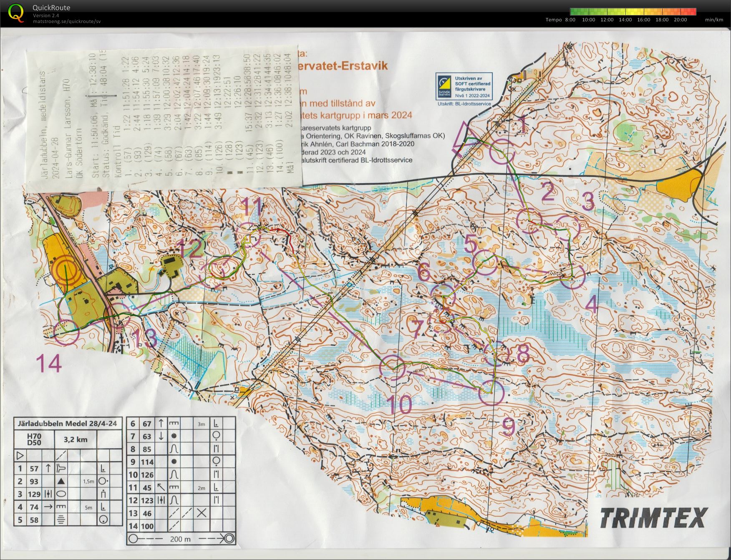Click the 200 m finish row in the table

[x=181, y=539]
